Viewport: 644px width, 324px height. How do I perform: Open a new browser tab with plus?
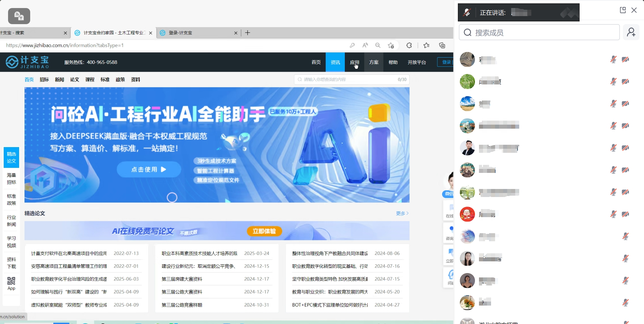(x=248, y=33)
